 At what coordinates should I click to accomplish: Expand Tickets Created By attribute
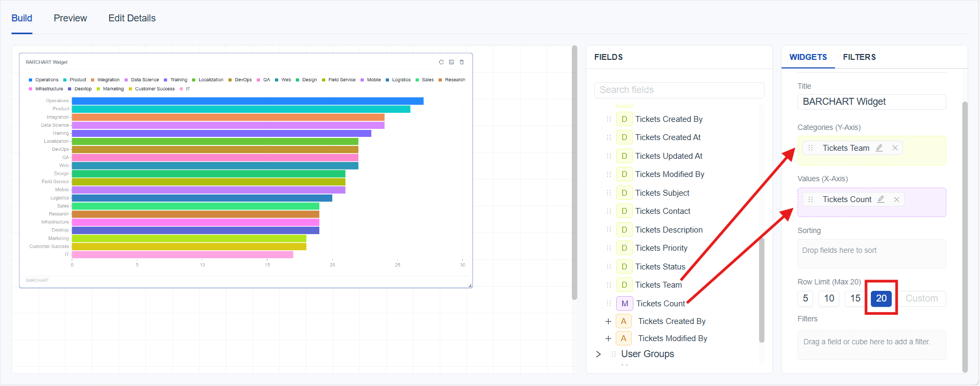coord(608,321)
